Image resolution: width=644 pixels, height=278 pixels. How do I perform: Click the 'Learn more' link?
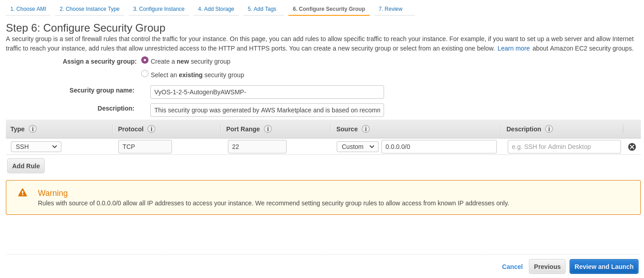point(514,48)
